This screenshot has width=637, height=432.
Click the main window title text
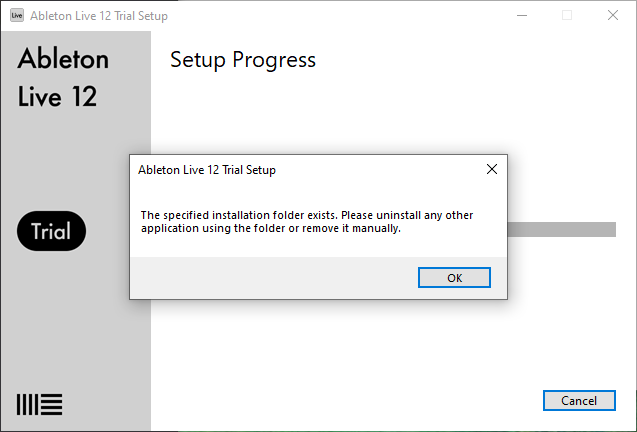click(x=99, y=16)
